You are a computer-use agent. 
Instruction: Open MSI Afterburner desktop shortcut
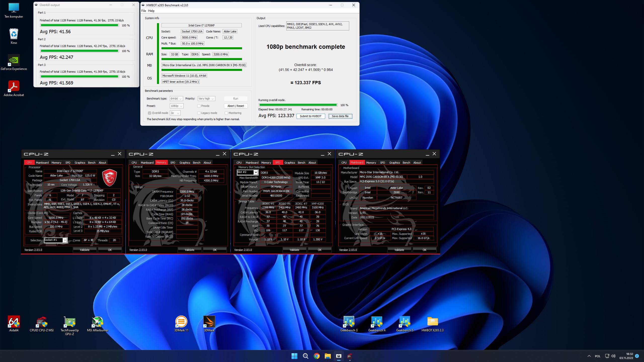(98, 324)
